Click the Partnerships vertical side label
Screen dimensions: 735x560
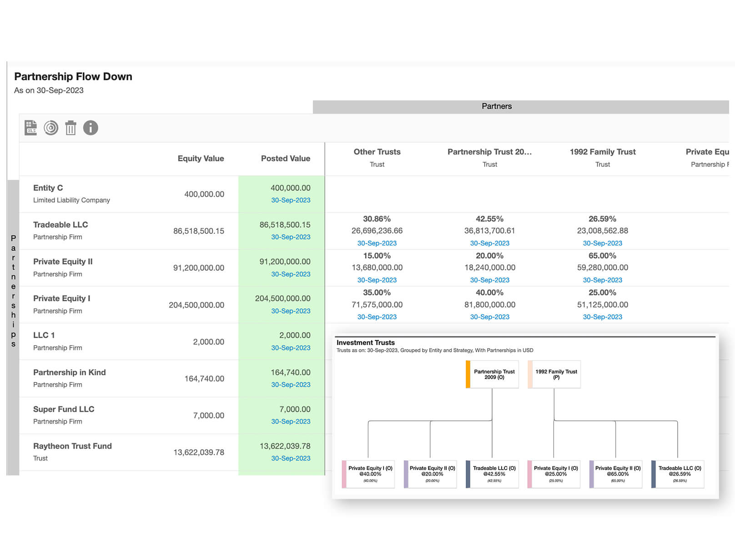[13, 291]
